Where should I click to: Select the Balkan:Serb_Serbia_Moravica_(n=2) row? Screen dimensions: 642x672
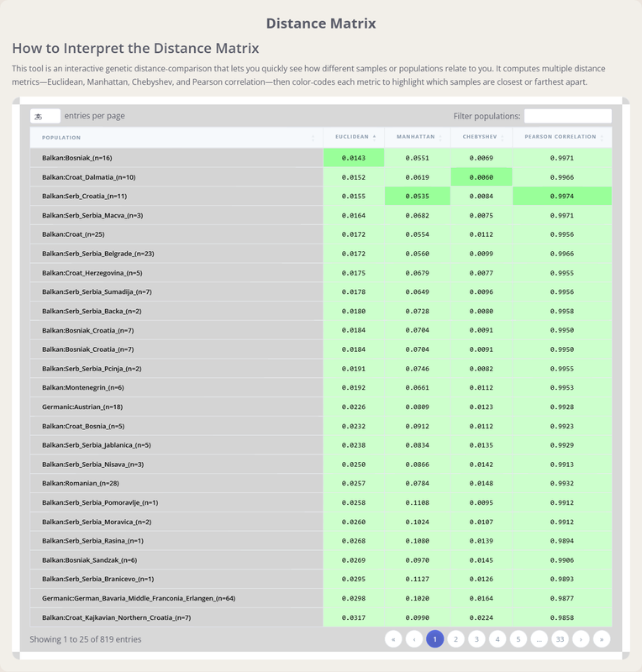pyautogui.click(x=321, y=522)
